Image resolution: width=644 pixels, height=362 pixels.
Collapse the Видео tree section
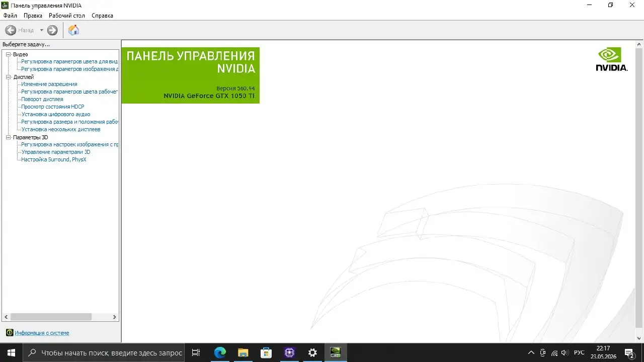pyautogui.click(x=8, y=54)
